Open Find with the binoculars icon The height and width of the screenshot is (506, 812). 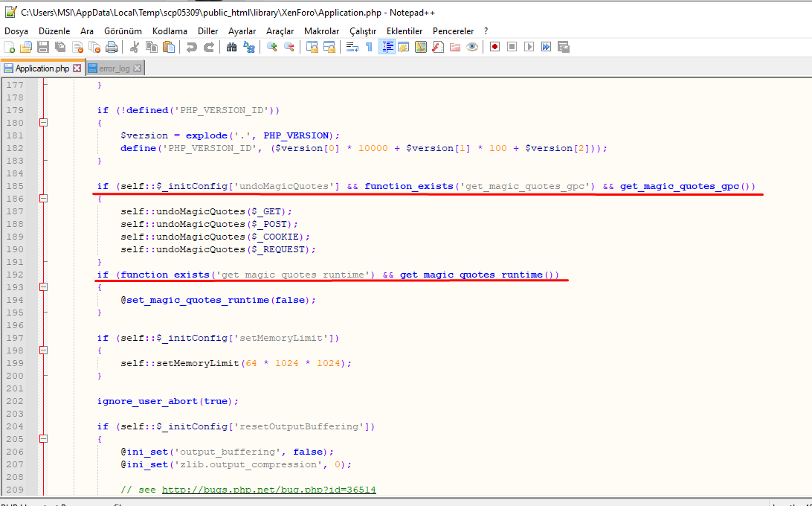(231, 47)
